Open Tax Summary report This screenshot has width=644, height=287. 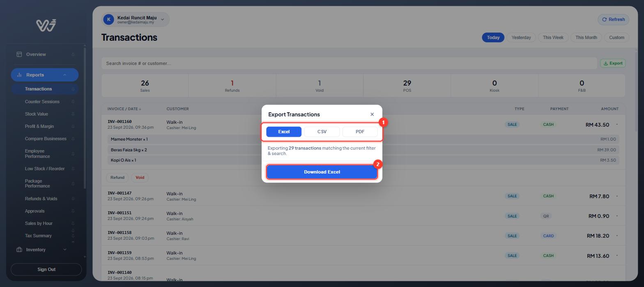pos(38,236)
